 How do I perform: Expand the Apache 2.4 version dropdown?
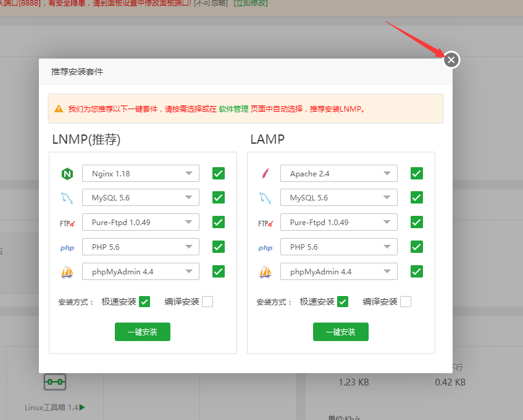click(338, 173)
